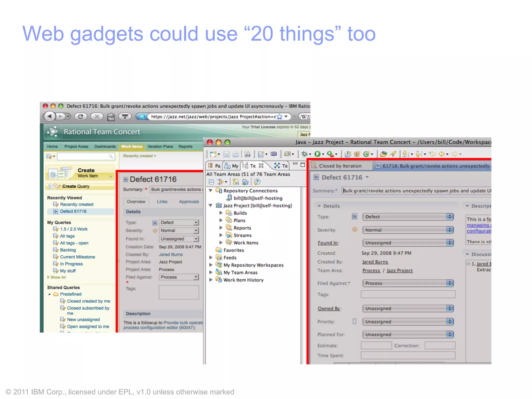Click the New Java Package icon
Image resolution: width=532 pixels, height=399 pixels.
coord(357,154)
